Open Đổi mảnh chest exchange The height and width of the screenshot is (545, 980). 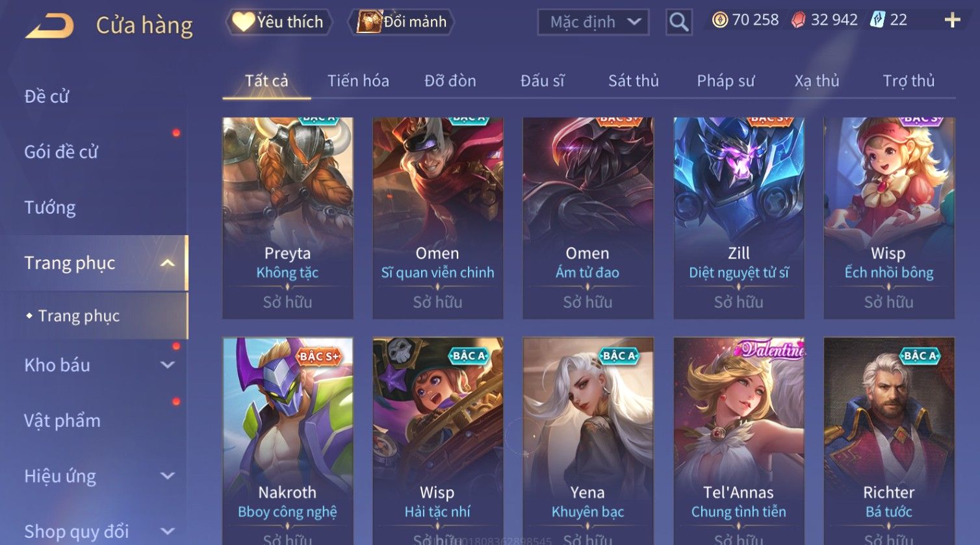401,22
